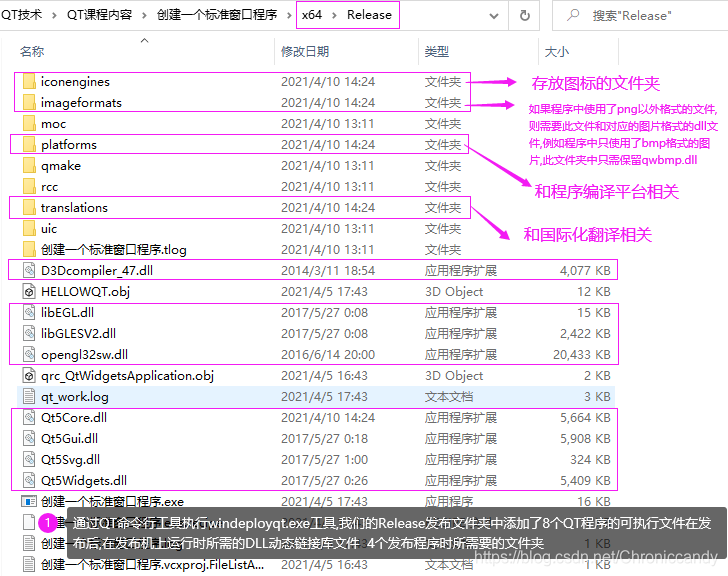Click the libGLESV2.dll file icon
Screen dimensions: 728x576
29,334
